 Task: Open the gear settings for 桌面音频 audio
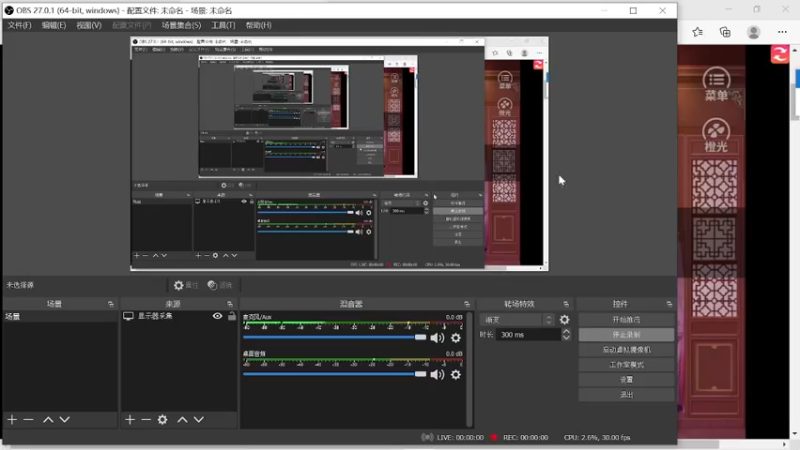click(x=456, y=374)
